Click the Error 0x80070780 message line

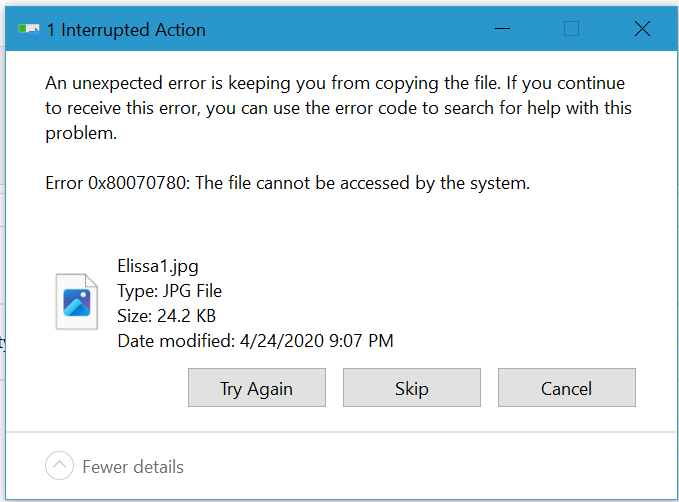click(x=286, y=183)
